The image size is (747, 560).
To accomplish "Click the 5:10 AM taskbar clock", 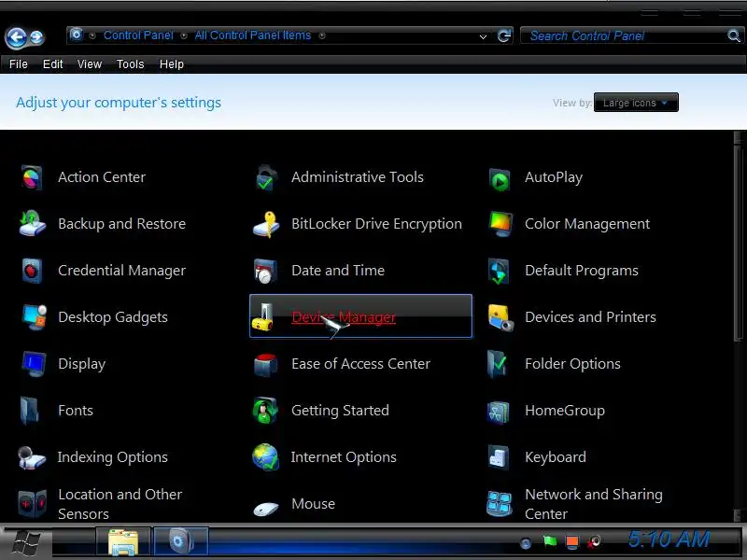I will click(669, 540).
